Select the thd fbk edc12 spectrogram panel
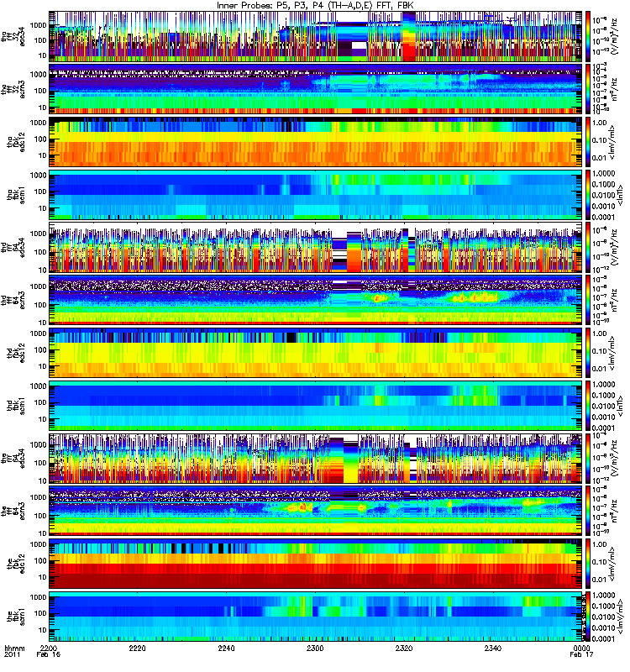 click(316, 353)
